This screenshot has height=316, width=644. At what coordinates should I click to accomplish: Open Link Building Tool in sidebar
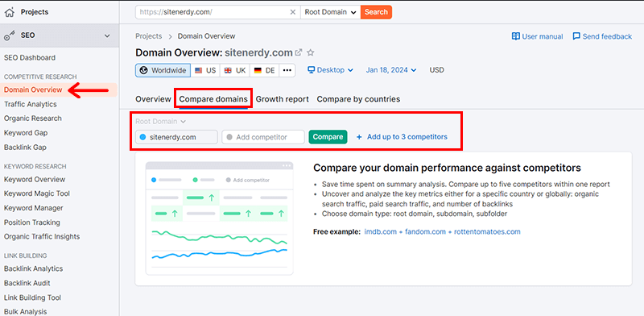(32, 297)
